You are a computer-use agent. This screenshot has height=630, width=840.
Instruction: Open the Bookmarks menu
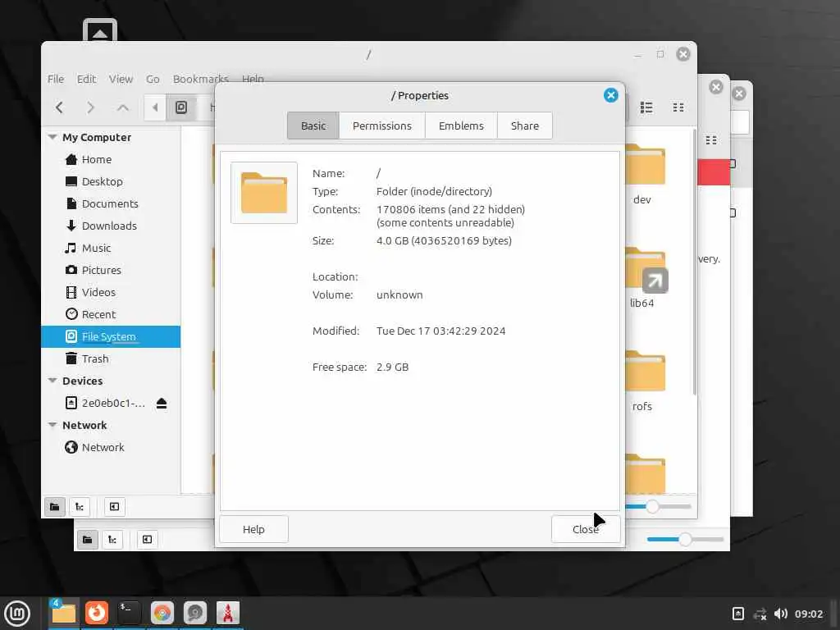pos(200,79)
